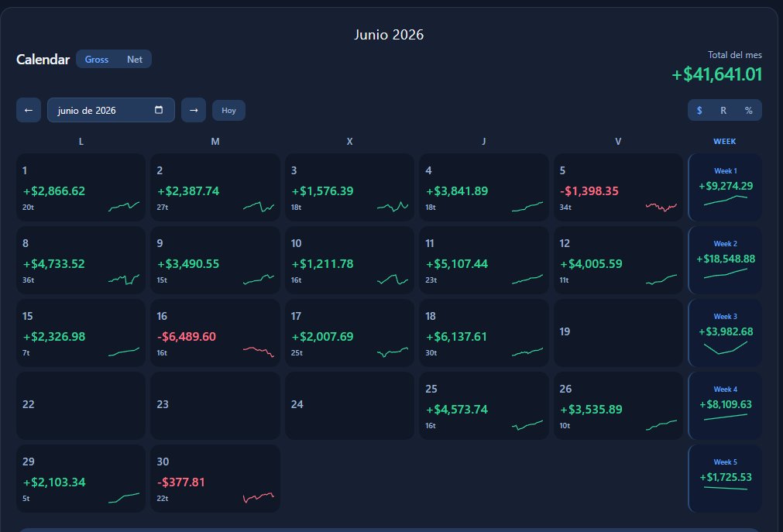Switch to Net view

click(x=134, y=59)
